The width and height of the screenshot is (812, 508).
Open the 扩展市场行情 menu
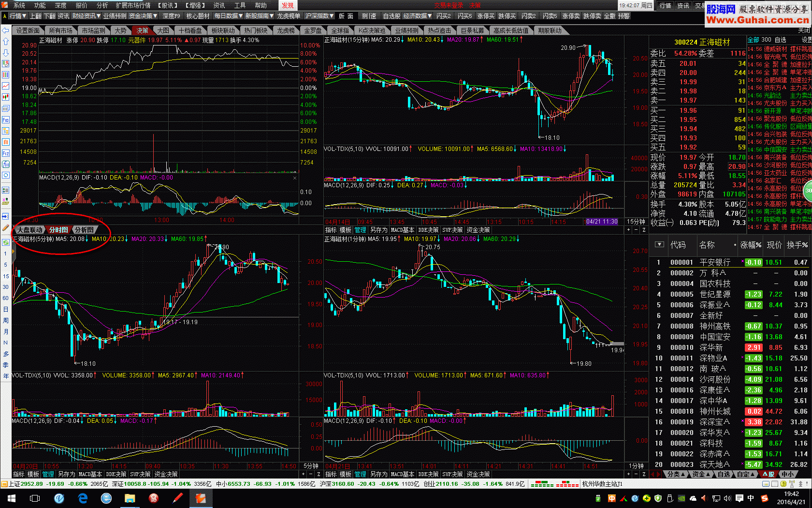point(133,5)
